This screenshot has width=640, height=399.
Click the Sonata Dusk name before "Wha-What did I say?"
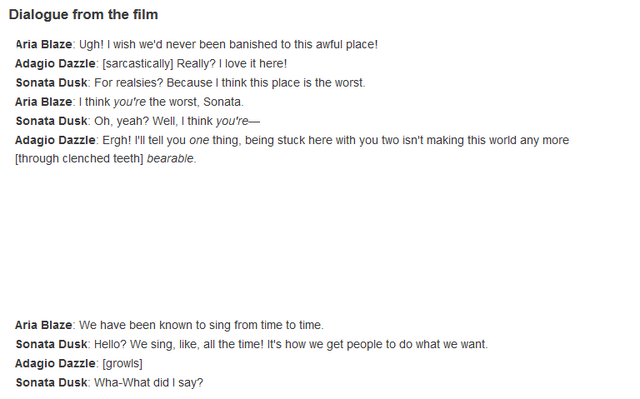click(x=51, y=382)
